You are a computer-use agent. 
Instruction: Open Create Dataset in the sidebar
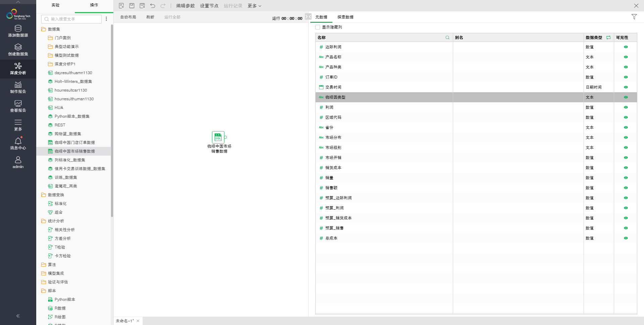pos(18,50)
